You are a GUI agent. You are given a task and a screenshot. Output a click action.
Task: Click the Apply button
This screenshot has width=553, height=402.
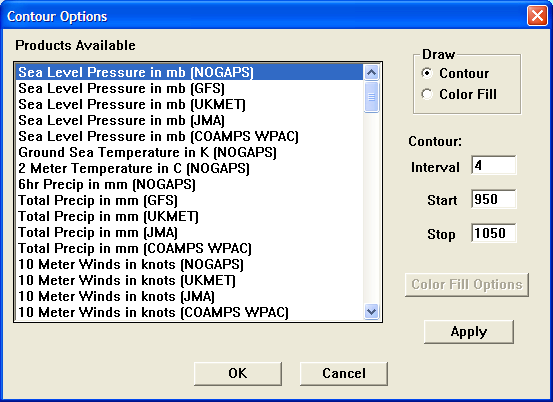point(469,332)
